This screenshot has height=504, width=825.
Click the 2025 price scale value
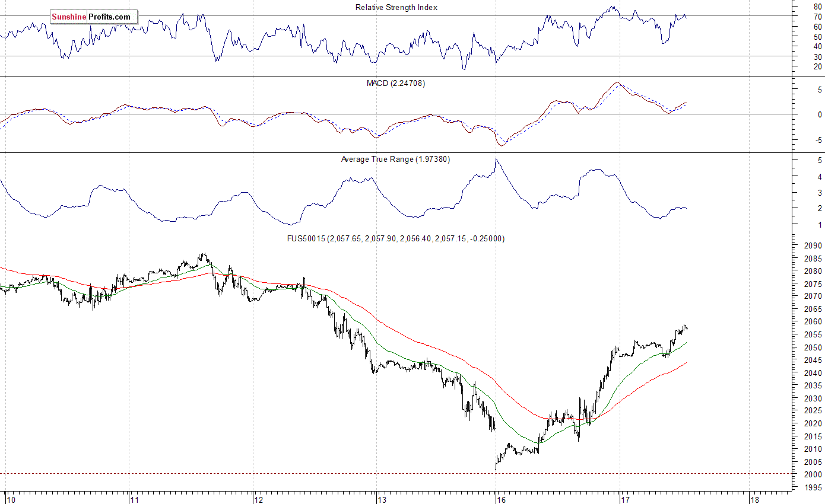click(x=814, y=411)
